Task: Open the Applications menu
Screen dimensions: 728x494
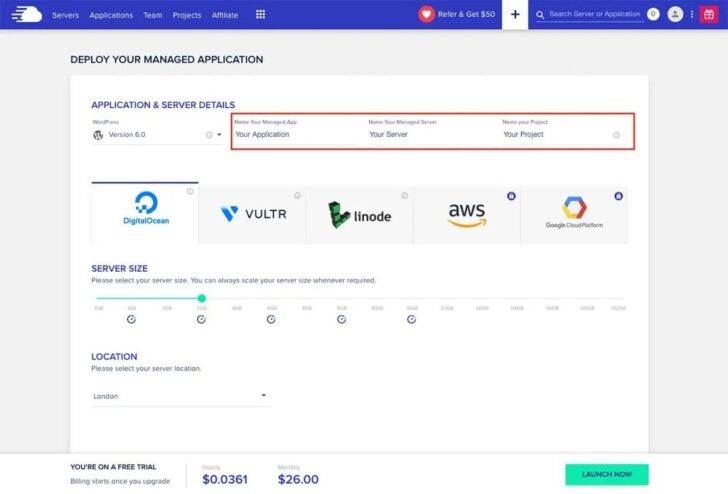Action: coord(111,15)
